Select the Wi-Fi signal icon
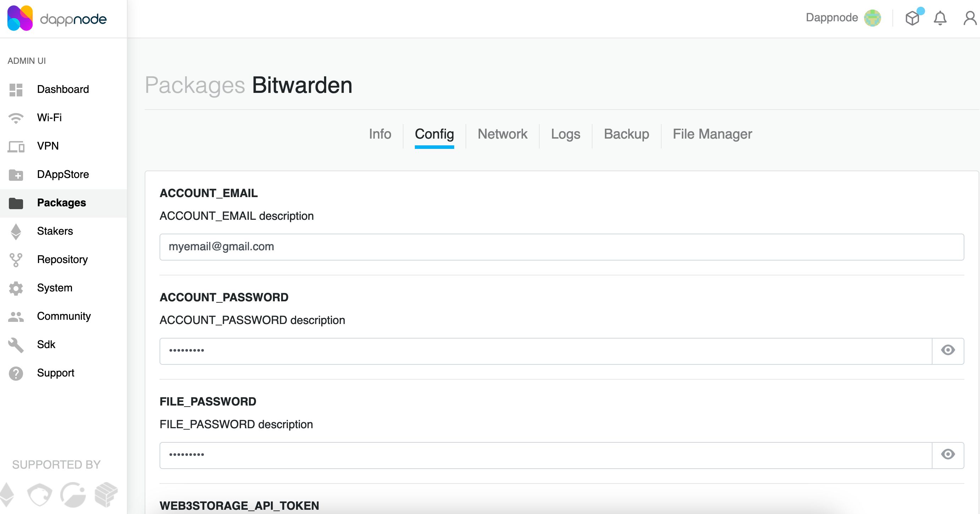This screenshot has height=514, width=980. coord(16,118)
